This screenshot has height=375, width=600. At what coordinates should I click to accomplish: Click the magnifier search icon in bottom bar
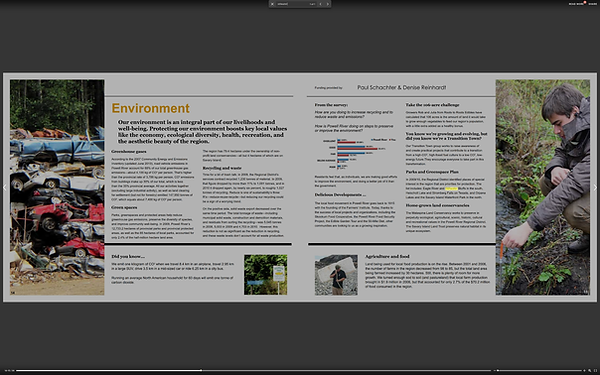tap(590, 370)
